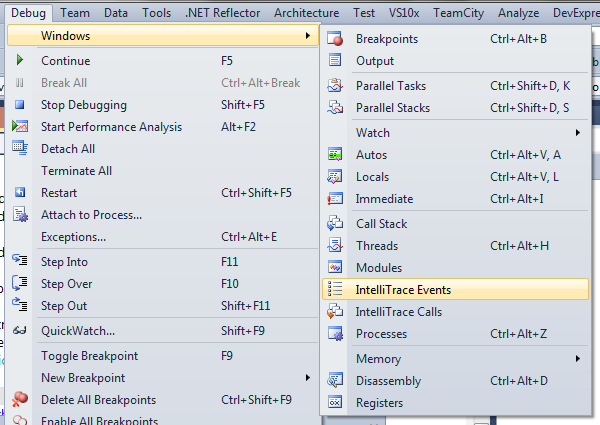Screen dimensions: 600x425
Task: Open the Tools menu
Action: pyautogui.click(x=156, y=13)
